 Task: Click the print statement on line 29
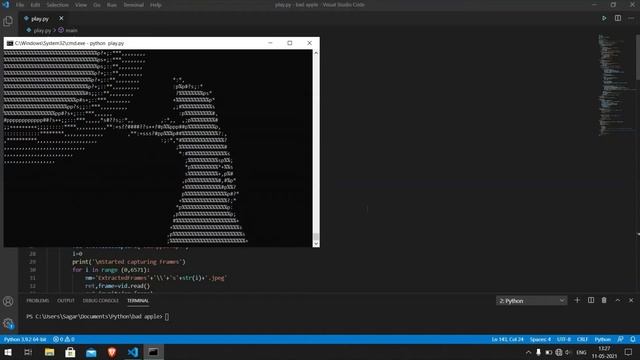[129, 262]
